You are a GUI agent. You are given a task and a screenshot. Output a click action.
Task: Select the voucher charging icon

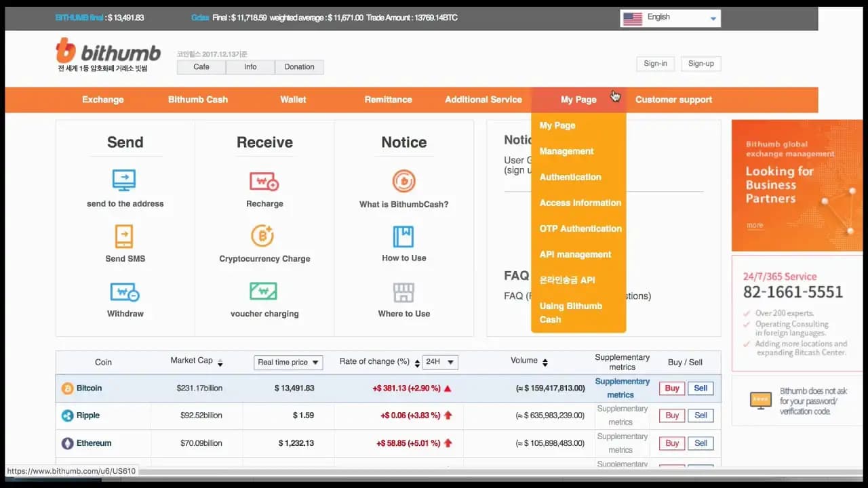pyautogui.click(x=263, y=291)
